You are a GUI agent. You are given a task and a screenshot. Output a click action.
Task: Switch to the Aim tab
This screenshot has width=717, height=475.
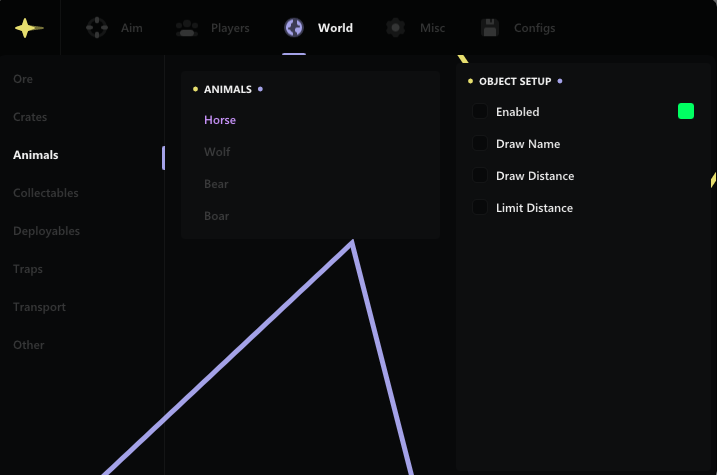(x=131, y=28)
